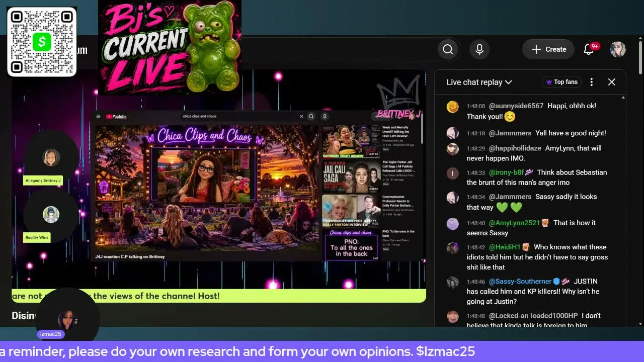Viewport: 644px width, 362px height.
Task: Open the notifications bell
Action: [589, 49]
